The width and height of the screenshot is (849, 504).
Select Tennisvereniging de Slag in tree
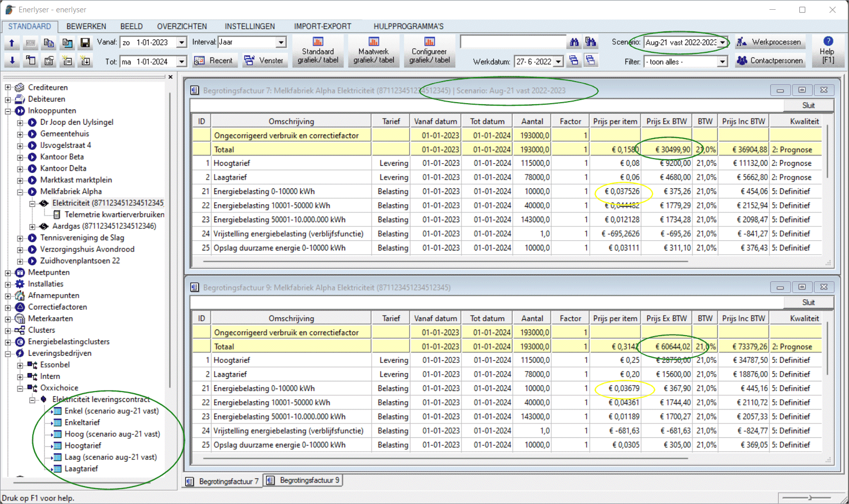click(82, 238)
